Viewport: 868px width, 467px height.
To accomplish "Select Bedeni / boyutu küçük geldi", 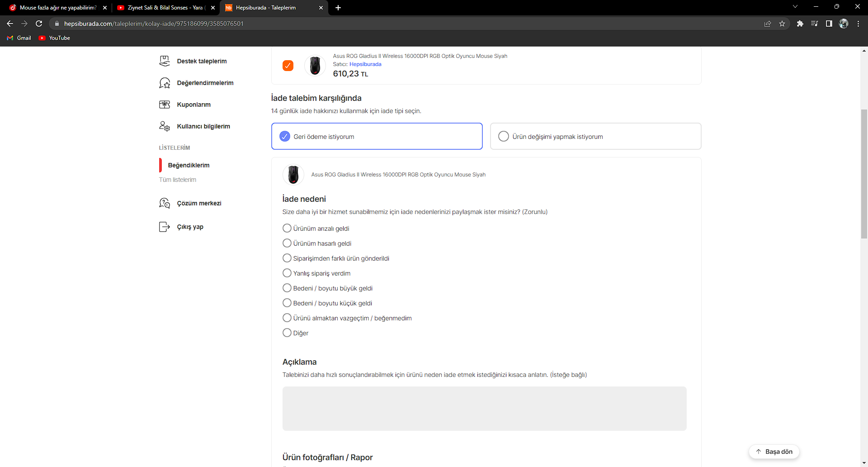I will pos(287,303).
